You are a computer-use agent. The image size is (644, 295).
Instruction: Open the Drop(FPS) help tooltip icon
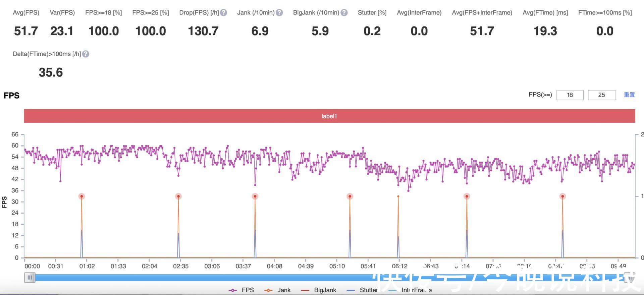point(224,13)
